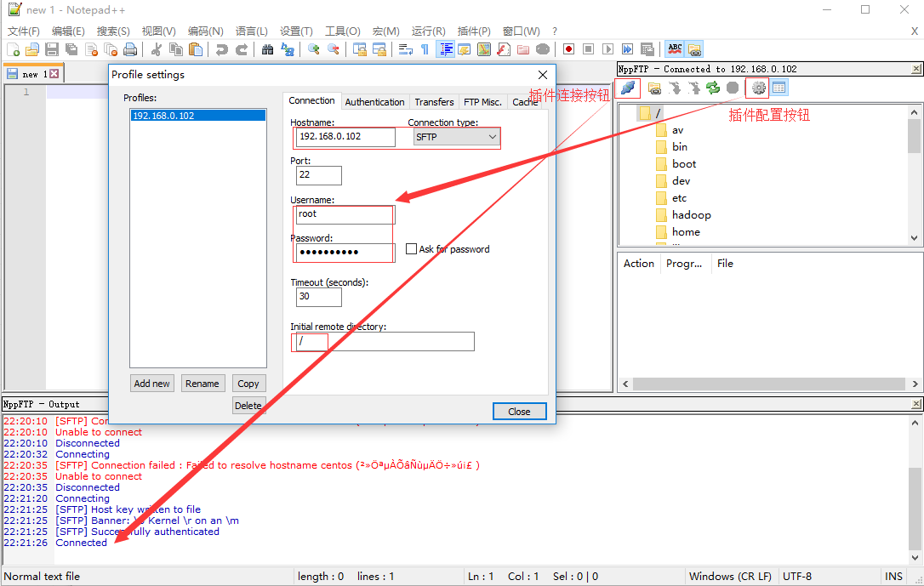Select the root / folder in NppFTP tree

click(x=651, y=113)
